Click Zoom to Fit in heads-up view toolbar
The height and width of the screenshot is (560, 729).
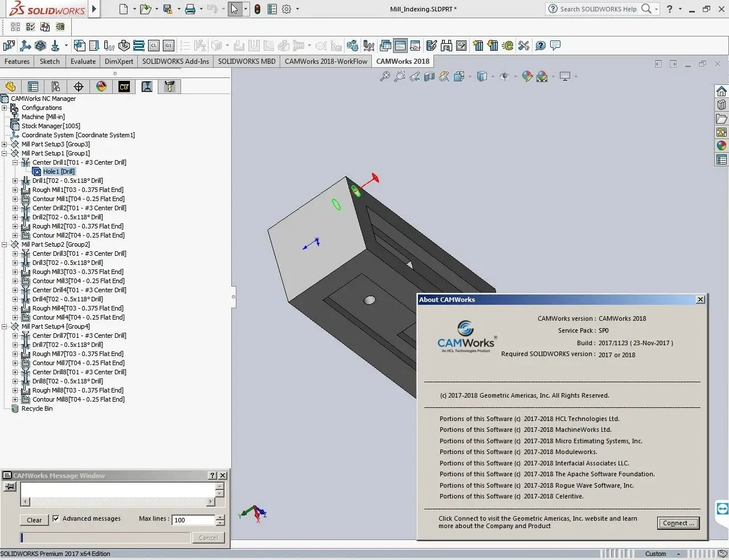[x=385, y=76]
